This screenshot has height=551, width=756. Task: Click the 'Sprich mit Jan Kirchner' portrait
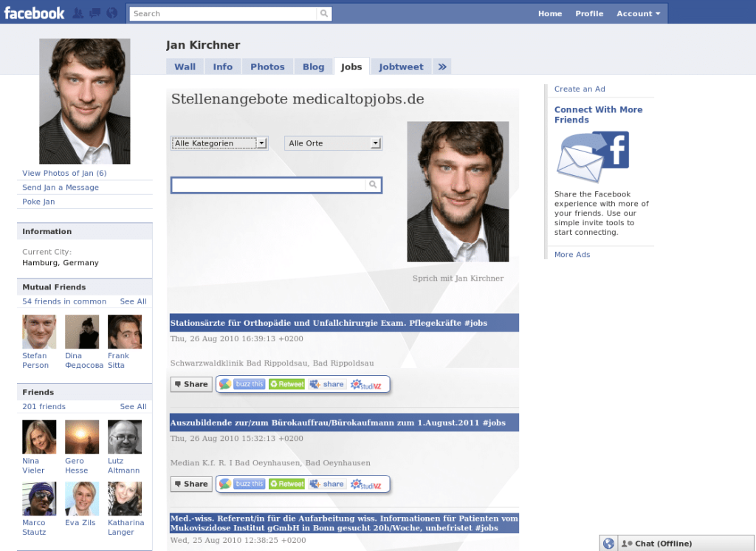pos(458,191)
